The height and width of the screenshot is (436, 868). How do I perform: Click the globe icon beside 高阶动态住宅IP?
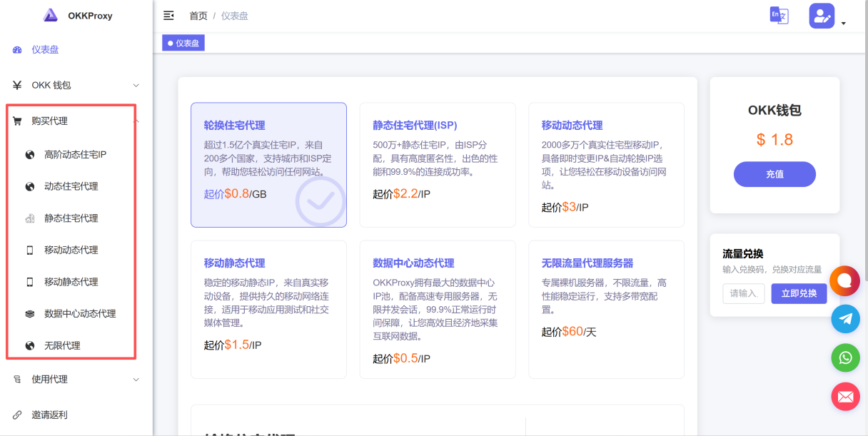point(30,154)
